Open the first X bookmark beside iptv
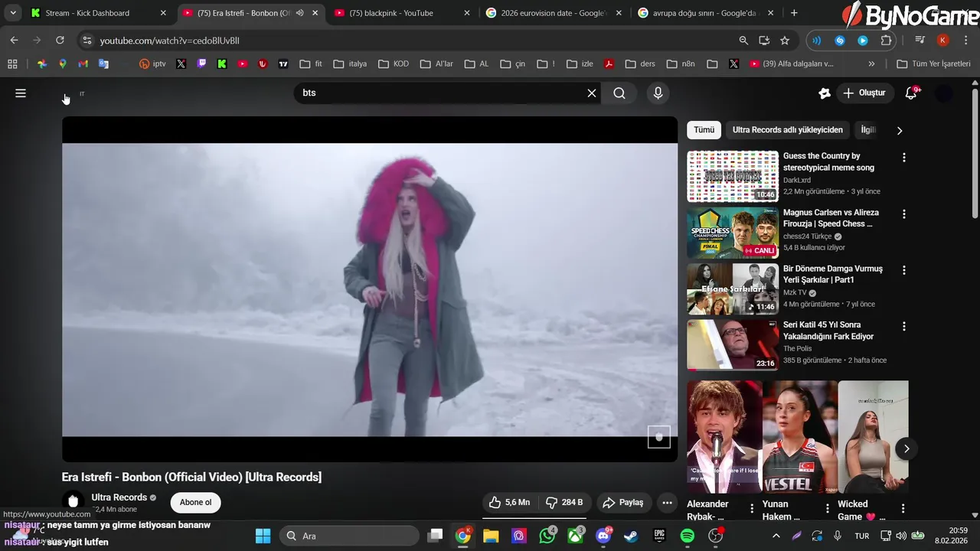The height and width of the screenshot is (551, 980). point(181,64)
